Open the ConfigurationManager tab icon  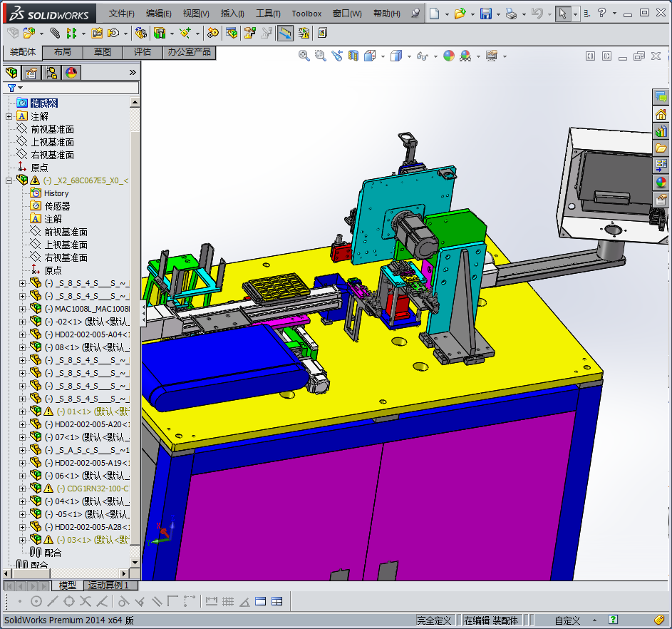(51, 73)
